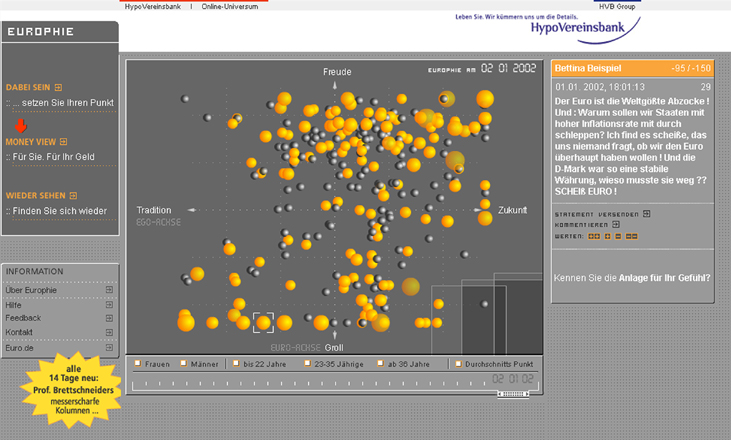Click the arrow icon next to Kontakt
The width and height of the screenshot is (731, 440).
(109, 332)
